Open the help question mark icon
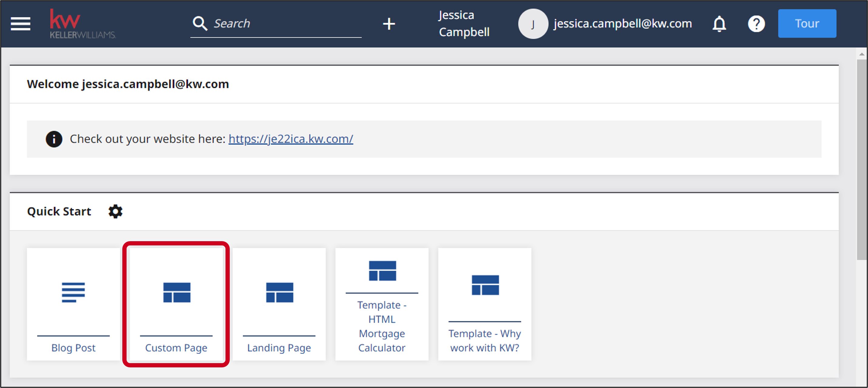The width and height of the screenshot is (868, 388). click(756, 24)
